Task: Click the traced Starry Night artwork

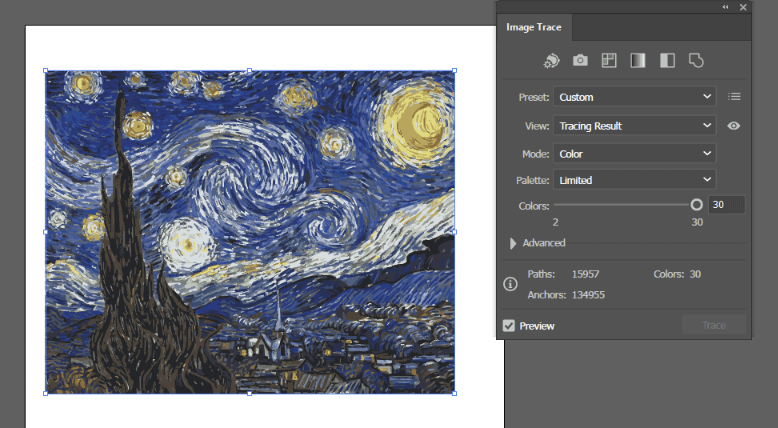Action: point(250,232)
